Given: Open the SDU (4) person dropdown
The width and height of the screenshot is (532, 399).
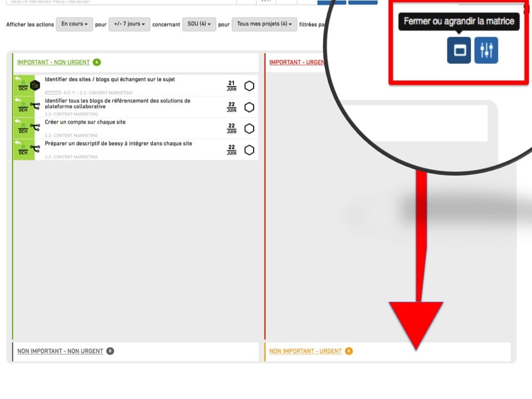Looking at the screenshot, I should [199, 24].
